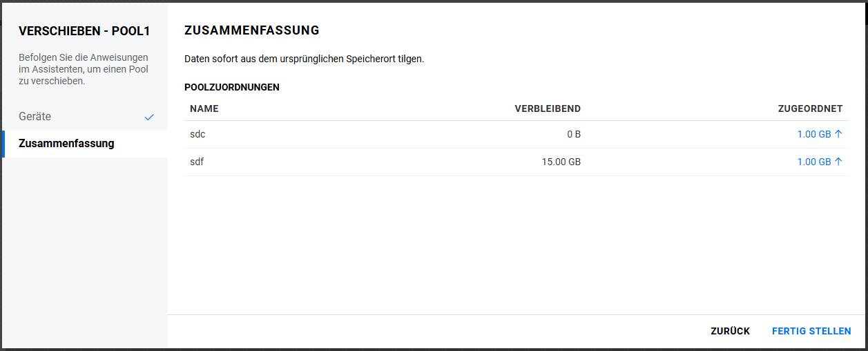Select the sdc device name
The image size is (868, 351).
(197, 134)
